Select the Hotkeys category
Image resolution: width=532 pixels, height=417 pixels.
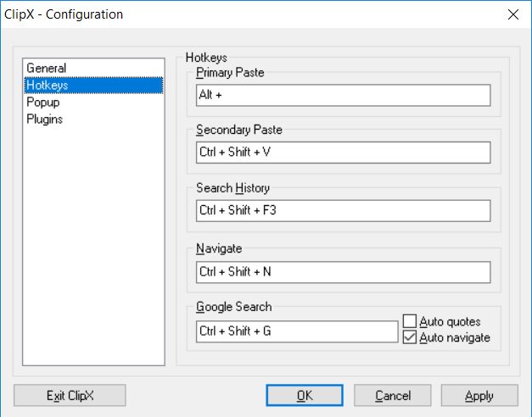[x=47, y=86]
